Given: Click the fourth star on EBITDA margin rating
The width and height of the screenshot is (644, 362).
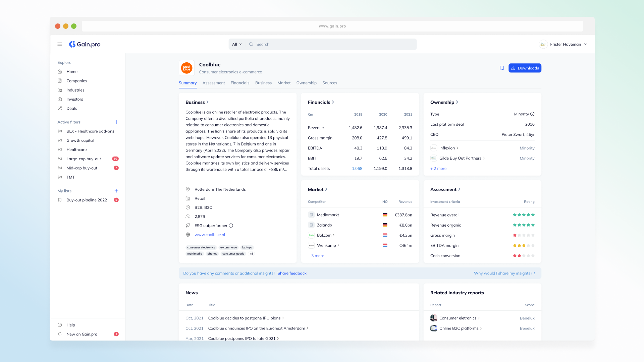Looking at the screenshot, I should (x=528, y=245).
